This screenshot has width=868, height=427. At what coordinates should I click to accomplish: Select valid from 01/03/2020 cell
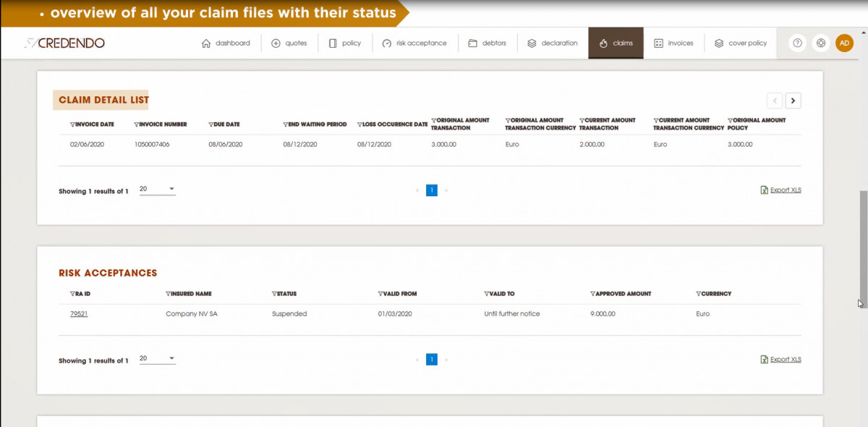(x=395, y=314)
